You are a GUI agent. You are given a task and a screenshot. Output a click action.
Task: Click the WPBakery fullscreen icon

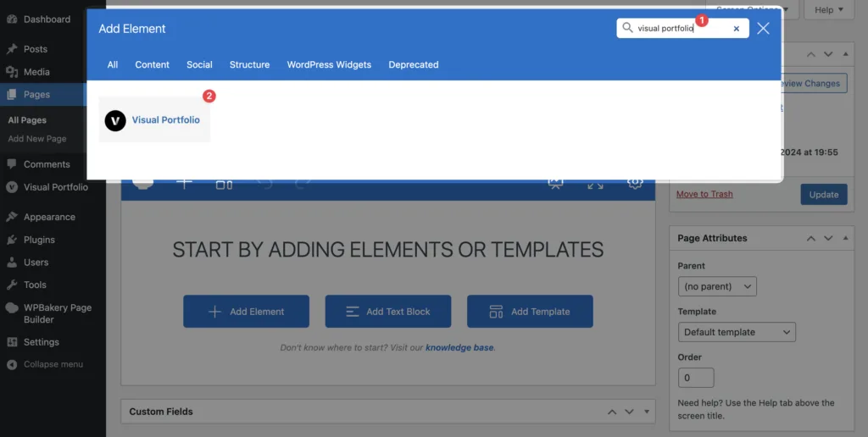click(x=595, y=185)
